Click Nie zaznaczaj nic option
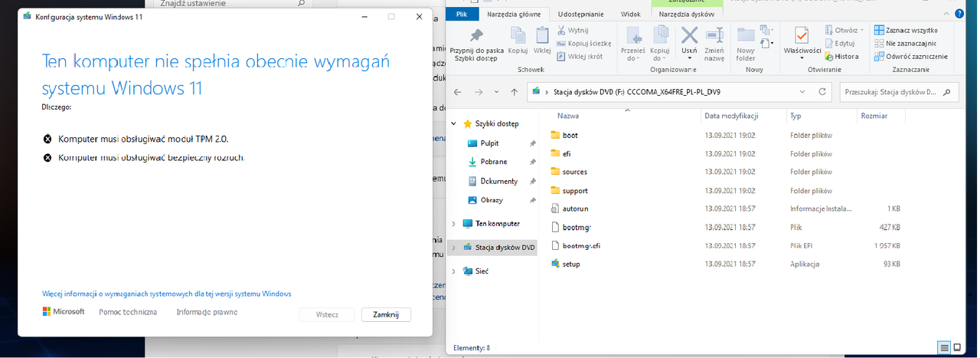The width and height of the screenshot is (980, 358). click(906, 43)
